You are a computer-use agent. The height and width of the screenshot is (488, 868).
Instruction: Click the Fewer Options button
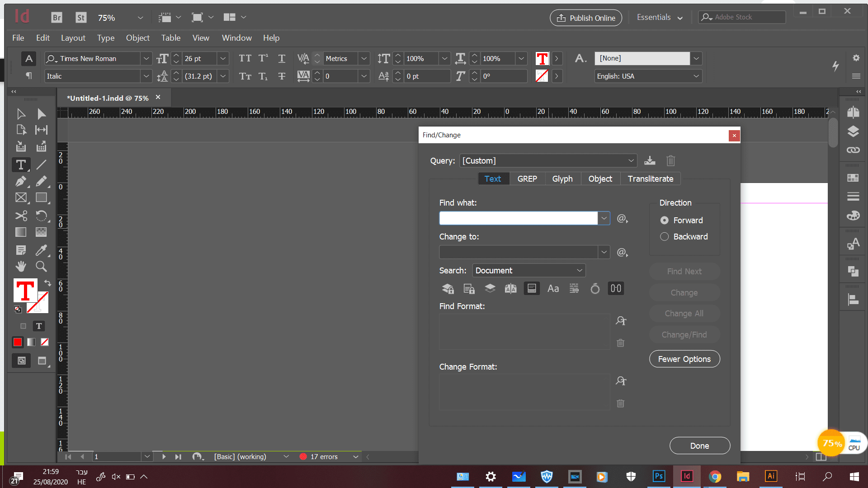pyautogui.click(x=684, y=359)
